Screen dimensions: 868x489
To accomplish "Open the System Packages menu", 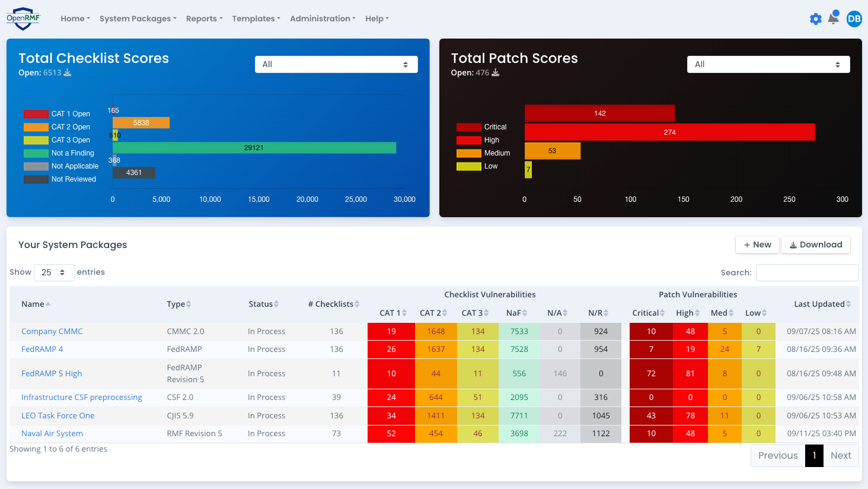I will (138, 19).
